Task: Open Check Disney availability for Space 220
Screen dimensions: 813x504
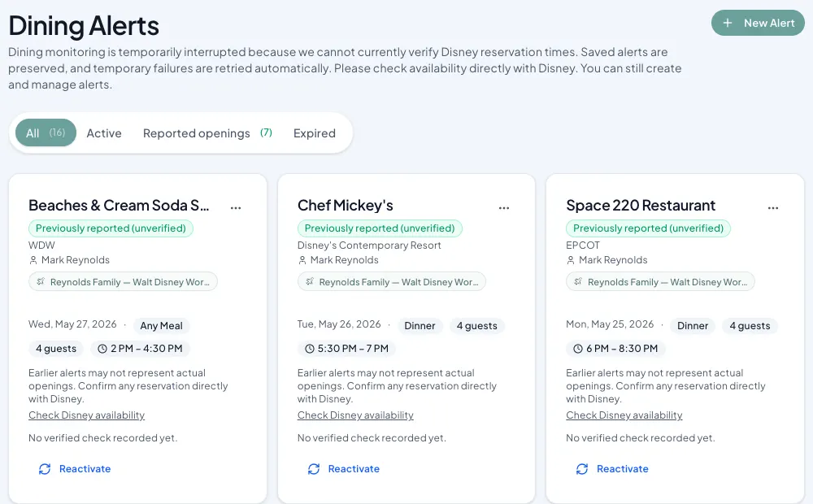Action: coord(624,415)
